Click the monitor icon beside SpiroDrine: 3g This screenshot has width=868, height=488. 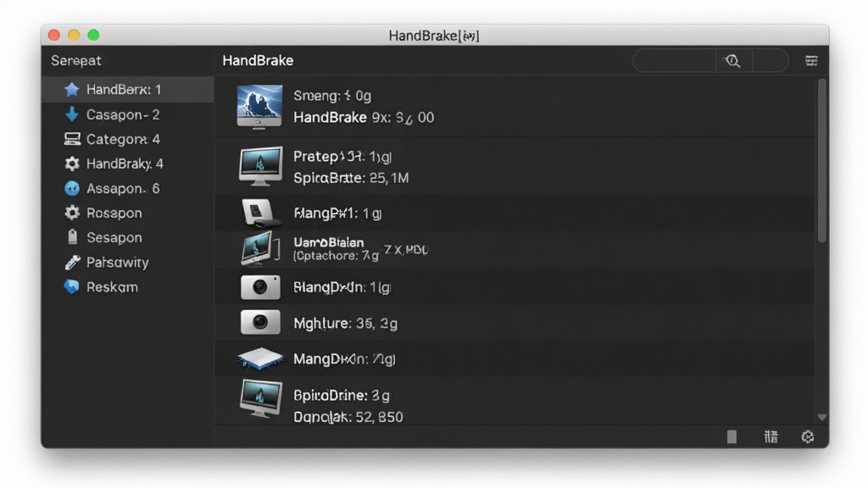261,399
